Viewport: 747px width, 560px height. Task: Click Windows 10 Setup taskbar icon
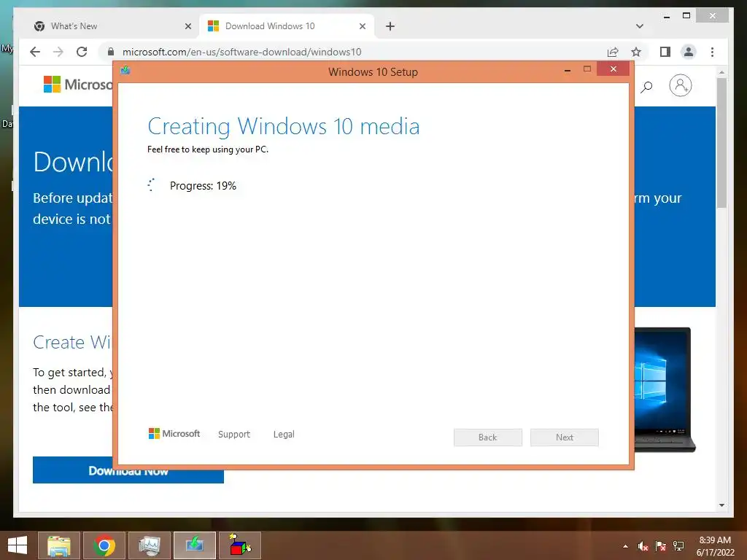coord(195,545)
